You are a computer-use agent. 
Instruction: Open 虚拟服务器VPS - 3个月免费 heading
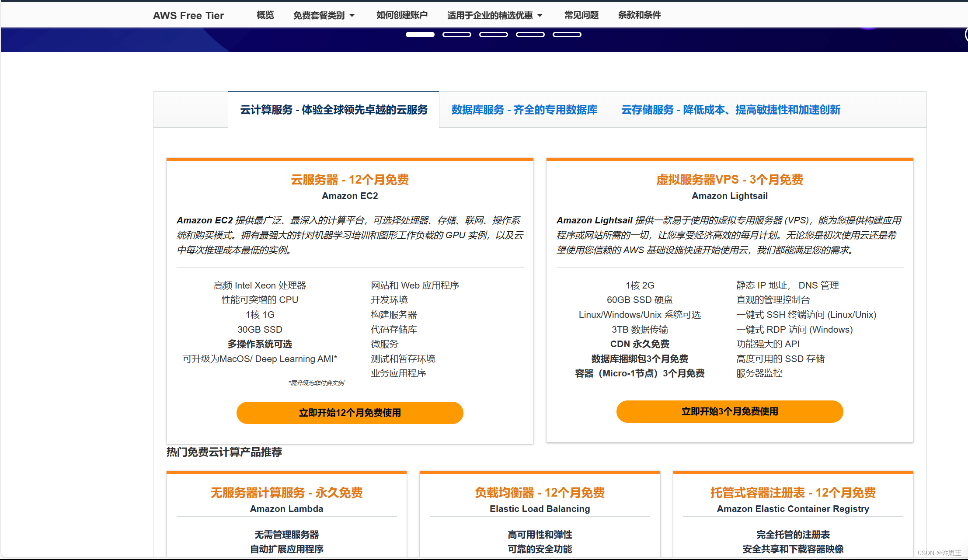tap(730, 180)
